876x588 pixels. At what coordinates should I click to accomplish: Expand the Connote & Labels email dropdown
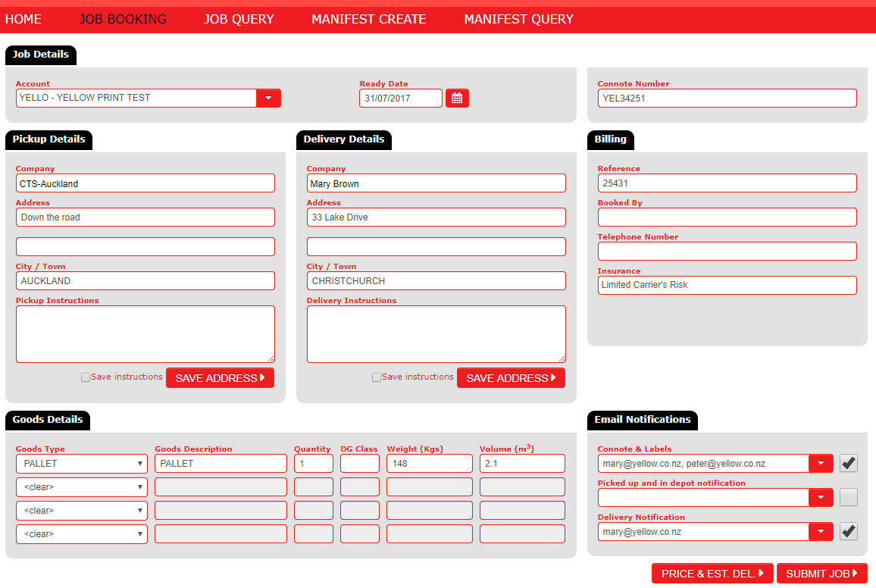click(x=821, y=464)
